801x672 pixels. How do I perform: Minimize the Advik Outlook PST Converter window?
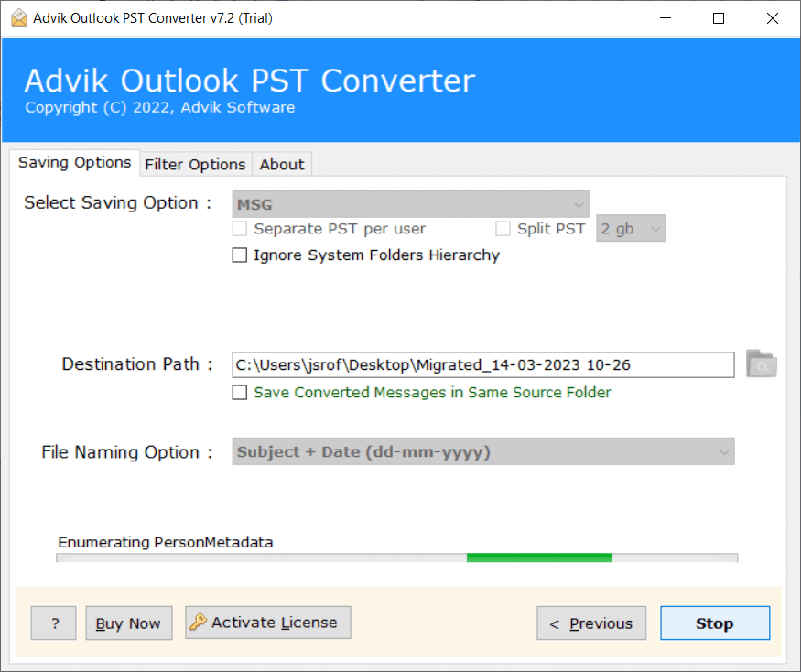tap(666, 18)
